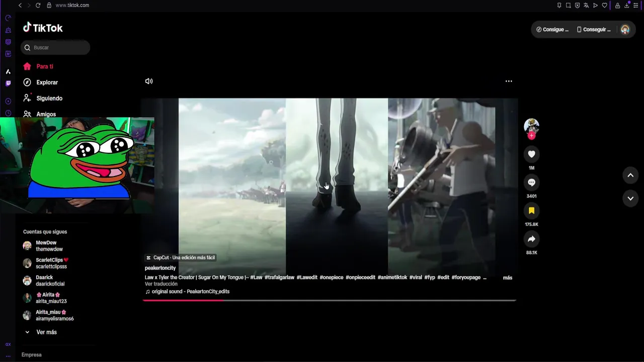Click the #Law hashtag in the caption

(x=256, y=278)
